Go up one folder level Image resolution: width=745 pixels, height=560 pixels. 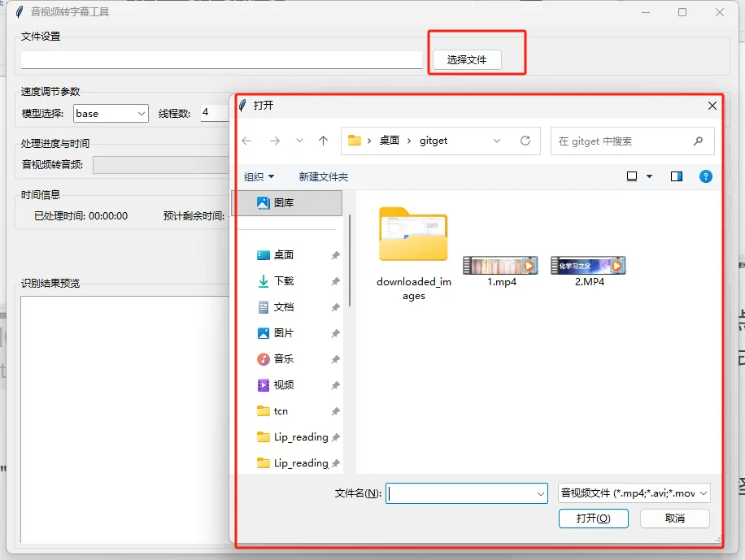[x=324, y=141]
